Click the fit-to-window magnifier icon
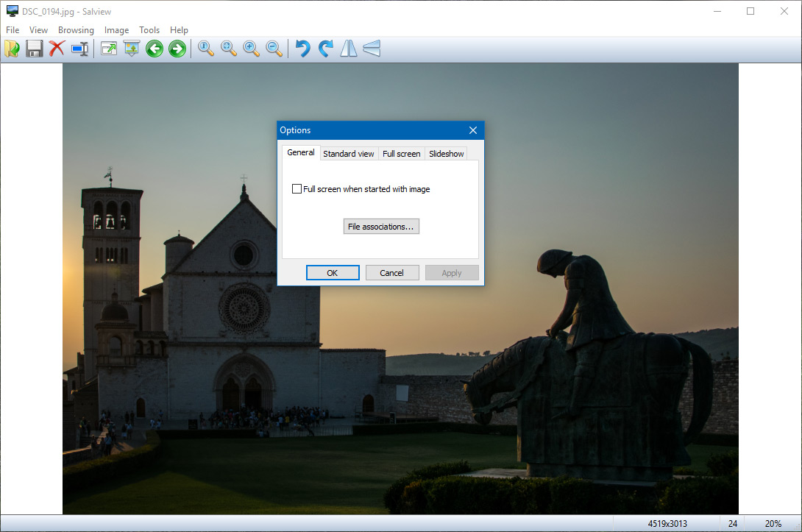Image resolution: width=802 pixels, height=532 pixels. pos(229,49)
